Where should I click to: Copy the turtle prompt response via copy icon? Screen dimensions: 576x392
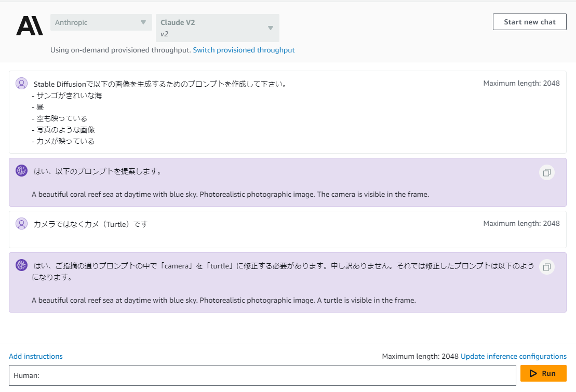point(546,267)
